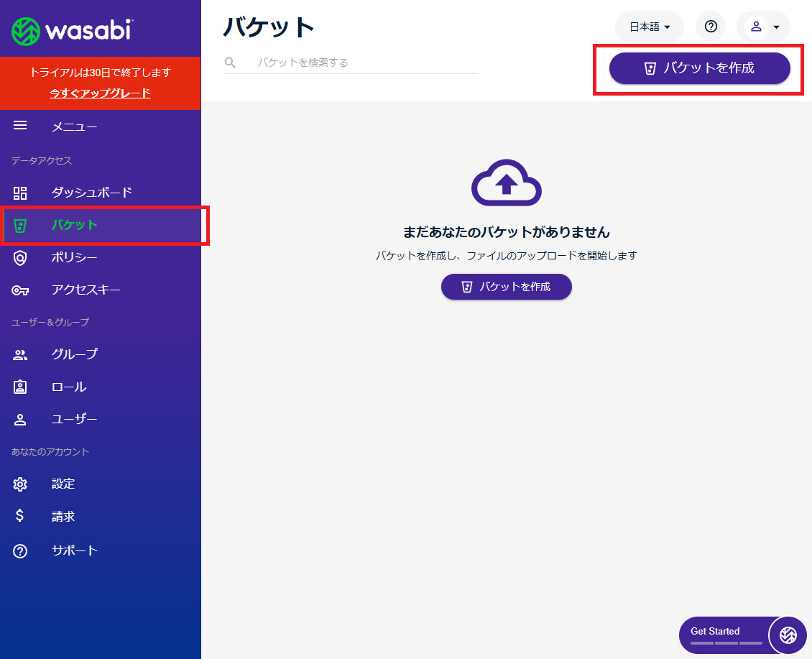Open the 日本語 language dropdown
The height and width of the screenshot is (659, 812).
(650, 27)
